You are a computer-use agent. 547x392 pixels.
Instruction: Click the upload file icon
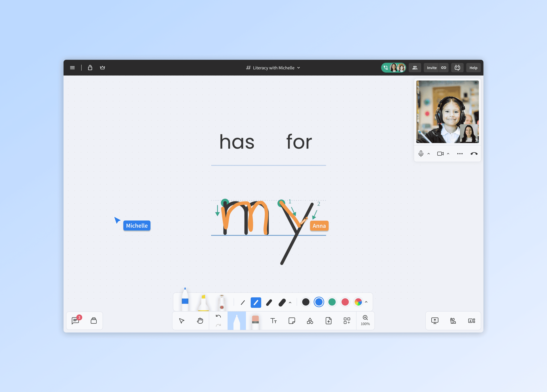328,321
